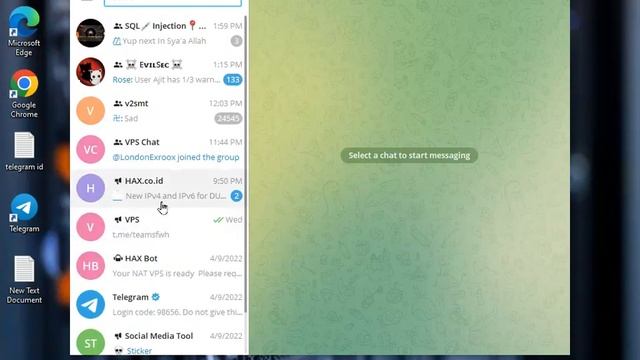
Task: Click 133 unread badge on EvilSec
Action: pyautogui.click(x=233, y=80)
